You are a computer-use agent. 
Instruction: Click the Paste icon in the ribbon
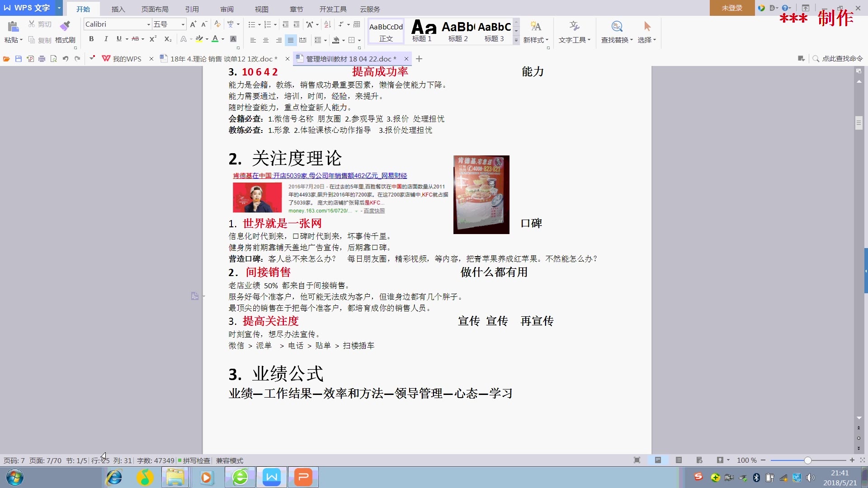coord(13,26)
